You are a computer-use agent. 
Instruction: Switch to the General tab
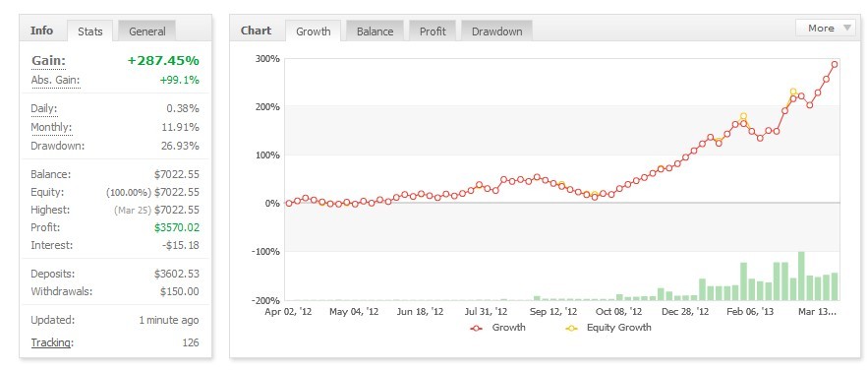pos(147,31)
